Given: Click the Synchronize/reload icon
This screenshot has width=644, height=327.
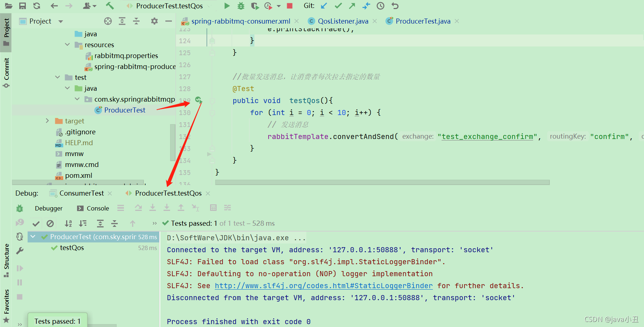Looking at the screenshot, I should tap(37, 6).
